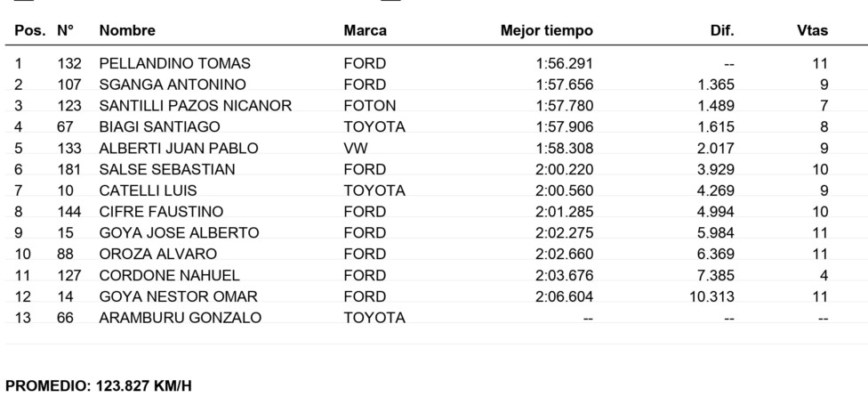Click car number 181

coord(69,169)
